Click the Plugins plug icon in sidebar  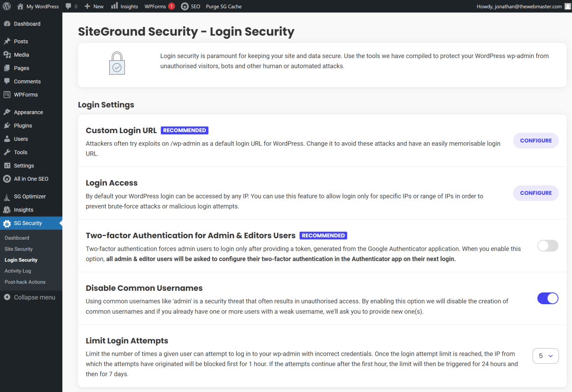[x=7, y=125]
